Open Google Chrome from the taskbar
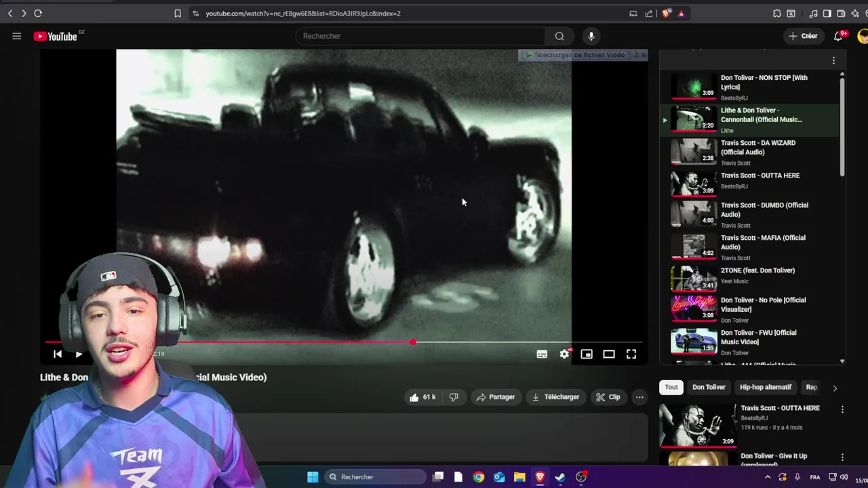The image size is (868, 488). [479, 477]
